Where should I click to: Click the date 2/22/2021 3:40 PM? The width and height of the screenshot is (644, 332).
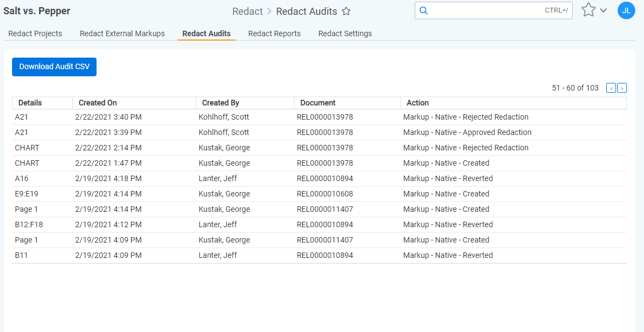tap(109, 117)
